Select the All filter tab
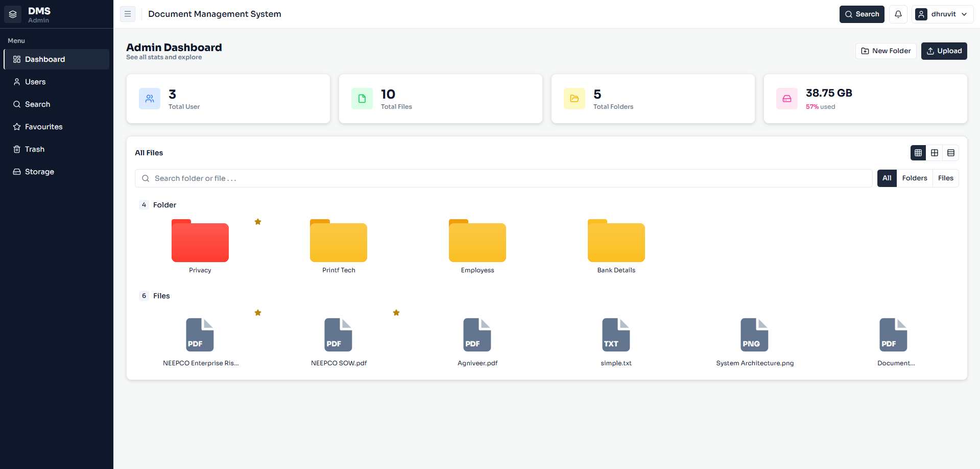 pyautogui.click(x=887, y=178)
